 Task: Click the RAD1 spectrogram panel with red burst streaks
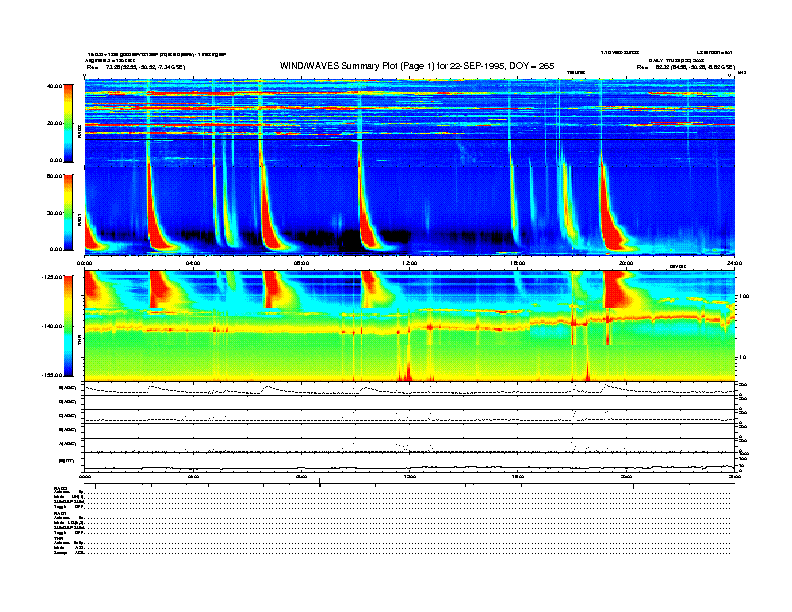coord(410,210)
